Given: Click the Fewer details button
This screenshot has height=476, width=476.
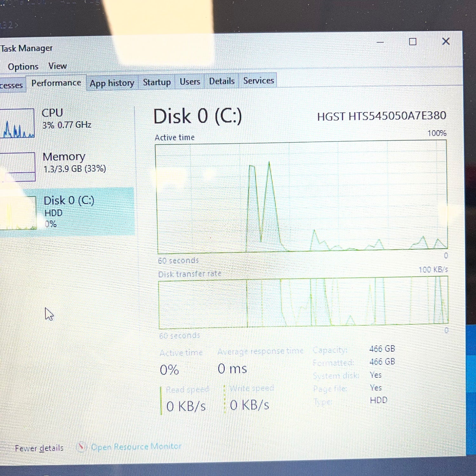Looking at the screenshot, I should tap(39, 447).
